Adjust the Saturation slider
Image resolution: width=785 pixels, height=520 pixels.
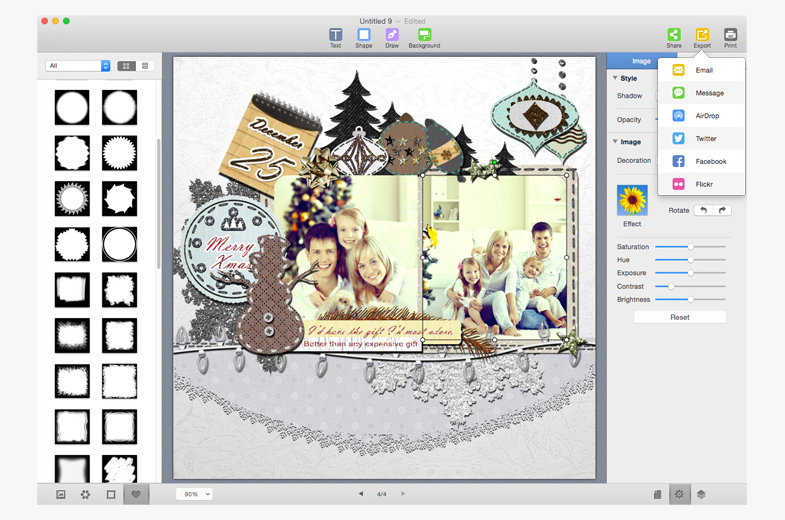pos(690,246)
